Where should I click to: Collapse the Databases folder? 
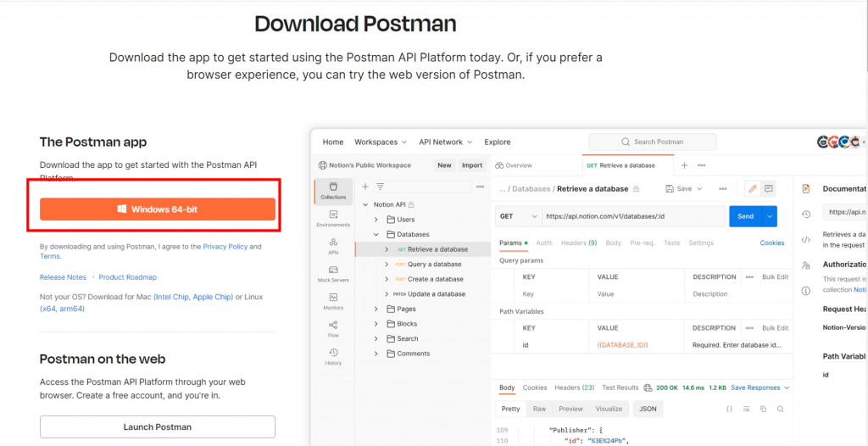[x=376, y=234]
